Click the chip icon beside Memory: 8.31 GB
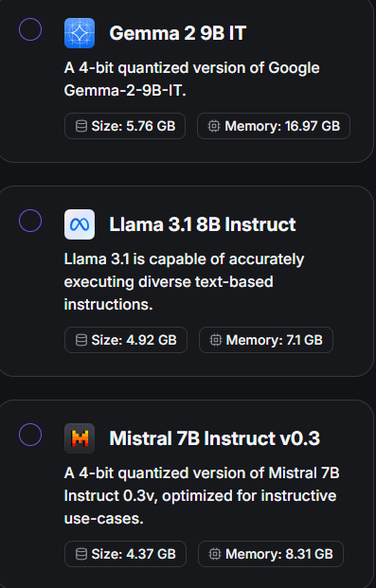Screen dimensions: 376x588 point(215,554)
